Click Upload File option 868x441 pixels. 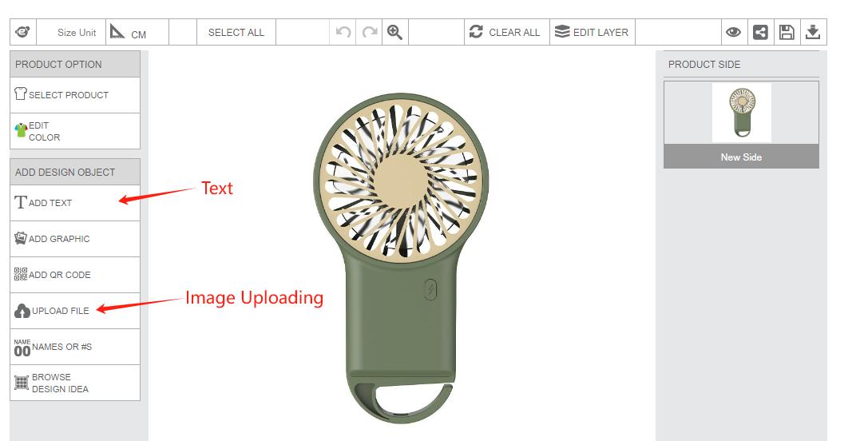pos(75,311)
